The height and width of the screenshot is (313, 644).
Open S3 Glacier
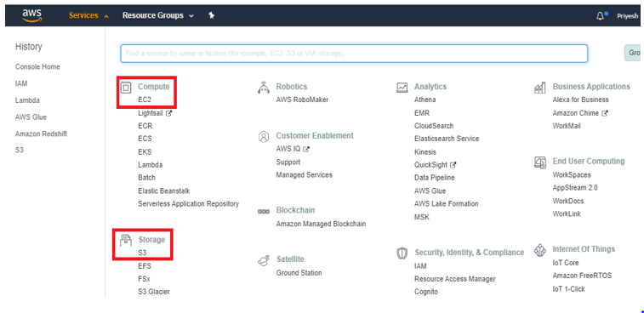(x=154, y=292)
